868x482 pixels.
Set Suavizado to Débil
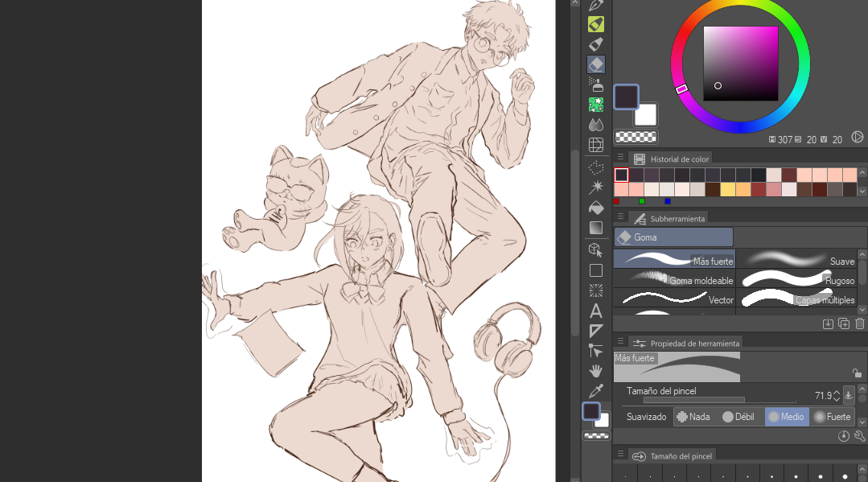(738, 417)
